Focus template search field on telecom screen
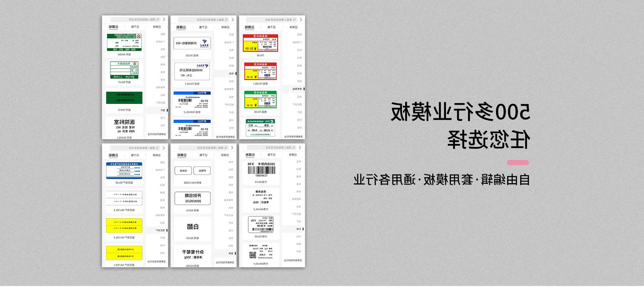The height and width of the screenshot is (290, 644). click(x=204, y=20)
